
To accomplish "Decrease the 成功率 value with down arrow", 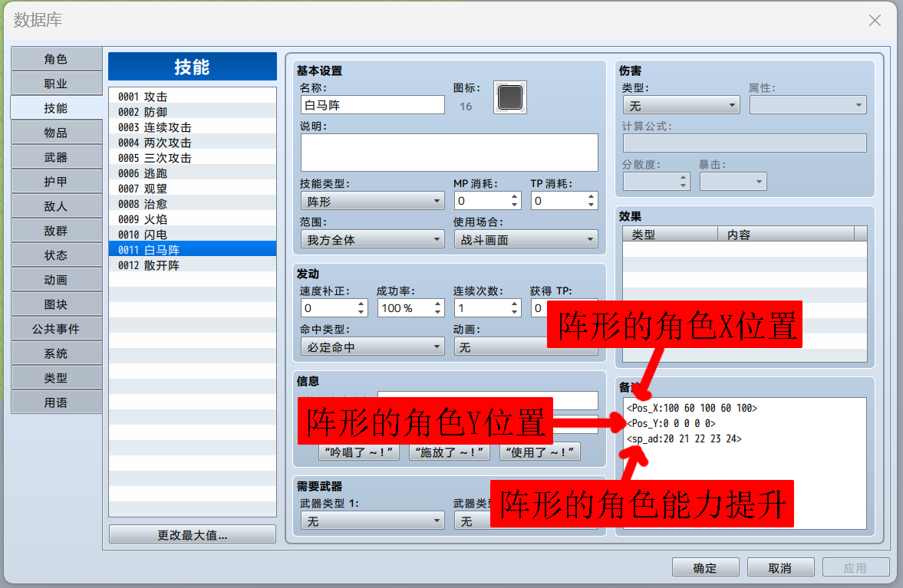I will click(x=437, y=313).
